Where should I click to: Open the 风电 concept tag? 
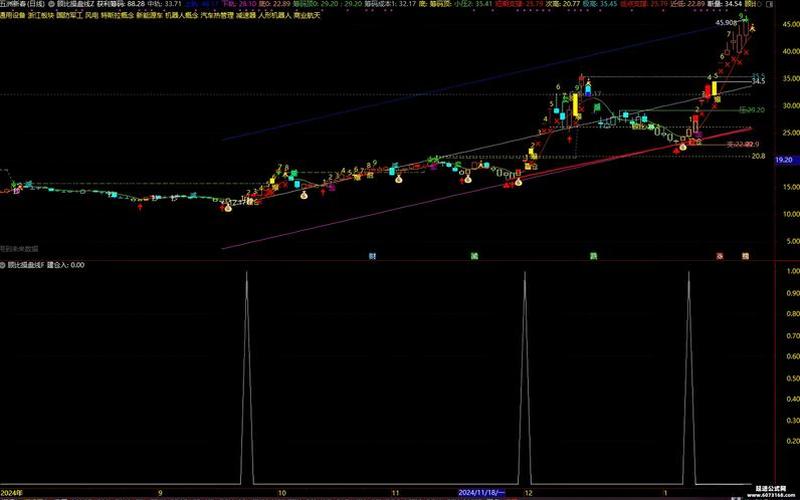pyautogui.click(x=92, y=15)
